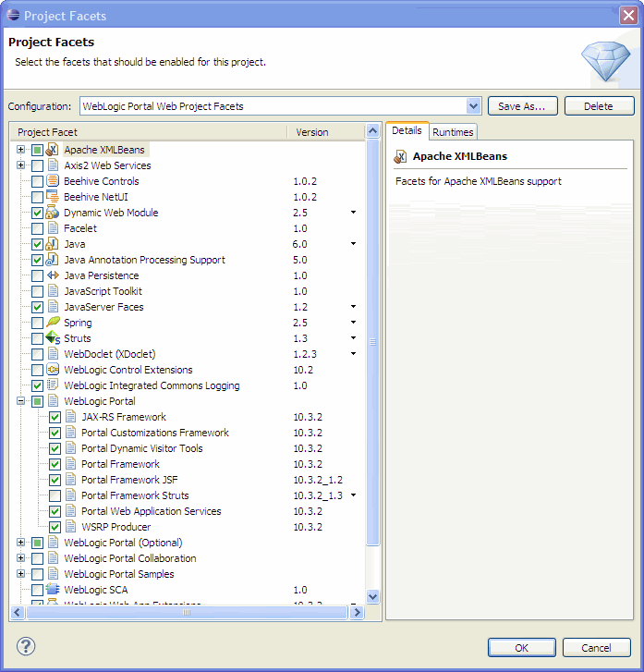Expand the WebLogic Portal (Optional) node
This screenshot has height=672, width=644.
(20, 543)
